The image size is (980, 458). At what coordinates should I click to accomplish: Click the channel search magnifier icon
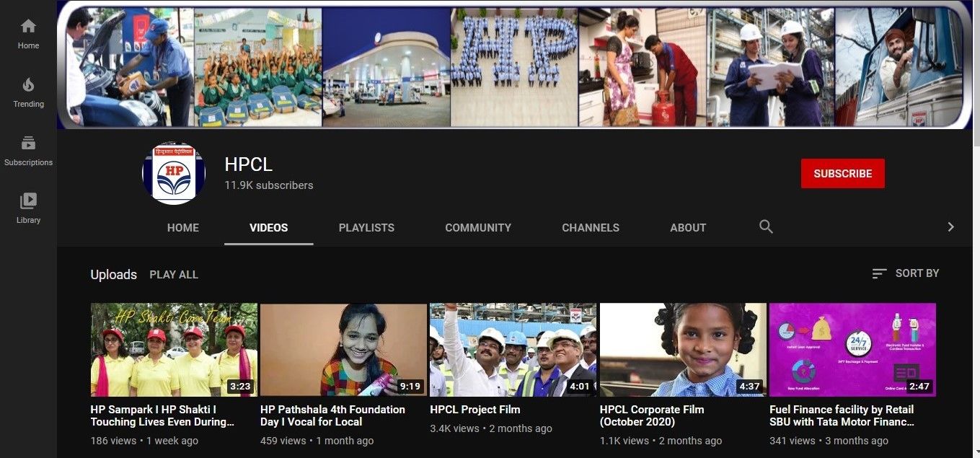(x=766, y=227)
